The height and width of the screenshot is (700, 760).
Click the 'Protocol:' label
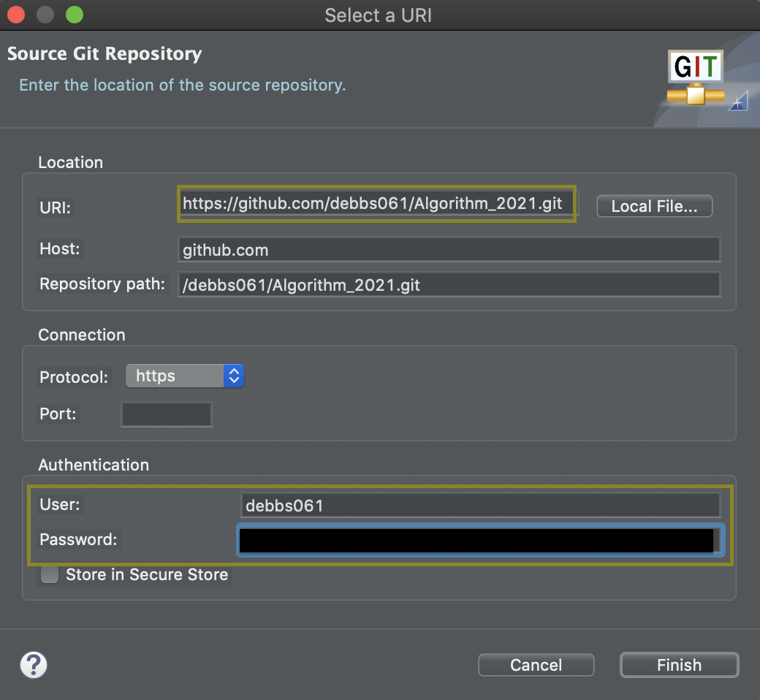click(74, 377)
